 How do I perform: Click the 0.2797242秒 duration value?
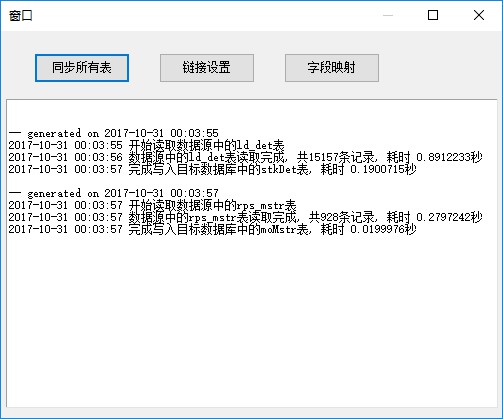pyautogui.click(x=449, y=217)
